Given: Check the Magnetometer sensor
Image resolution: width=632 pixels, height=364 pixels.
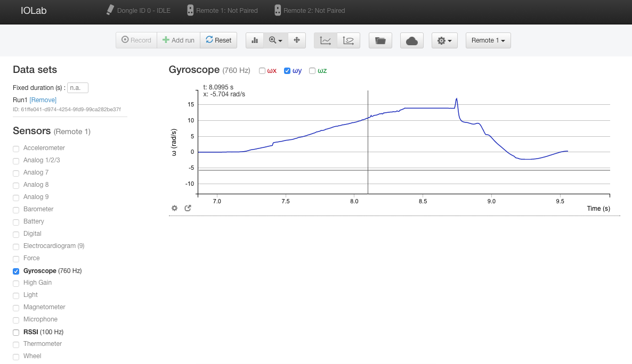Looking at the screenshot, I should pyautogui.click(x=16, y=308).
